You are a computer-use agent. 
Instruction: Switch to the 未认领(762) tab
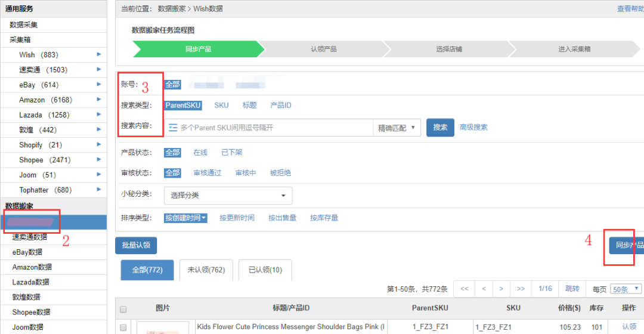[206, 270]
